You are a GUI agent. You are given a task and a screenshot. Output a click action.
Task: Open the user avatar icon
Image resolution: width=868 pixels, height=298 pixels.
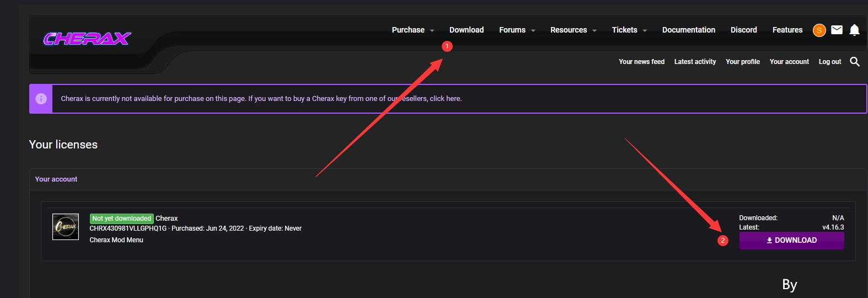pyautogui.click(x=819, y=30)
